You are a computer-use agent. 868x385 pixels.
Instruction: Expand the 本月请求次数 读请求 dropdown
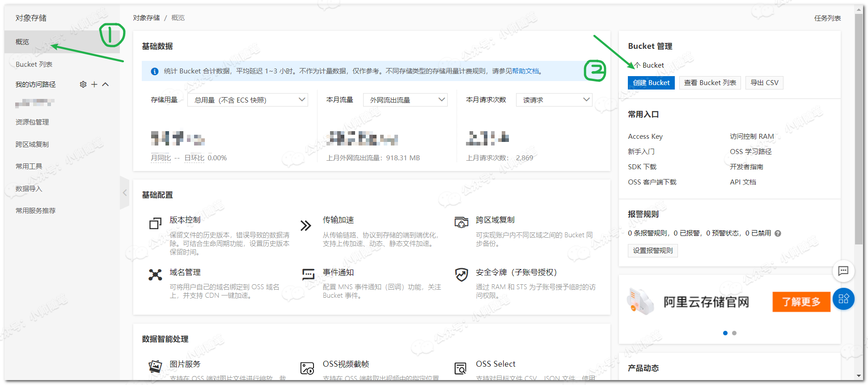554,100
